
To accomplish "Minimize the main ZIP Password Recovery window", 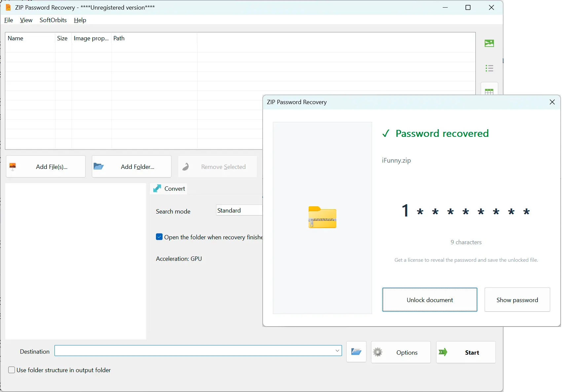I will tap(445, 7).
